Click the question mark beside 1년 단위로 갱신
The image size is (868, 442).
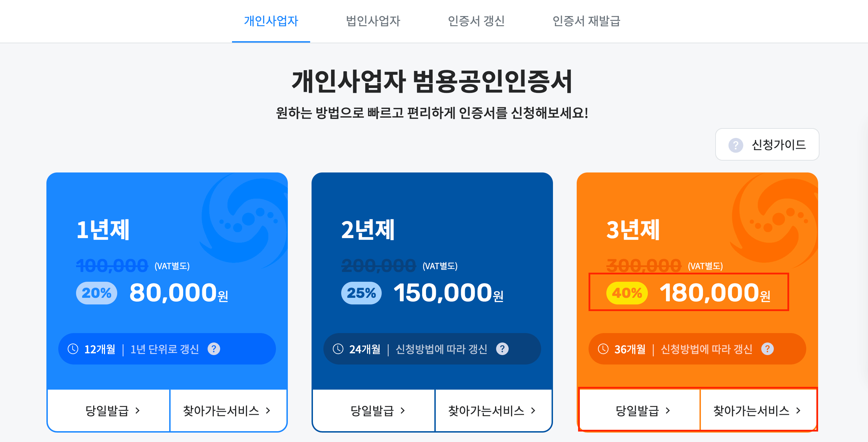[x=214, y=348]
